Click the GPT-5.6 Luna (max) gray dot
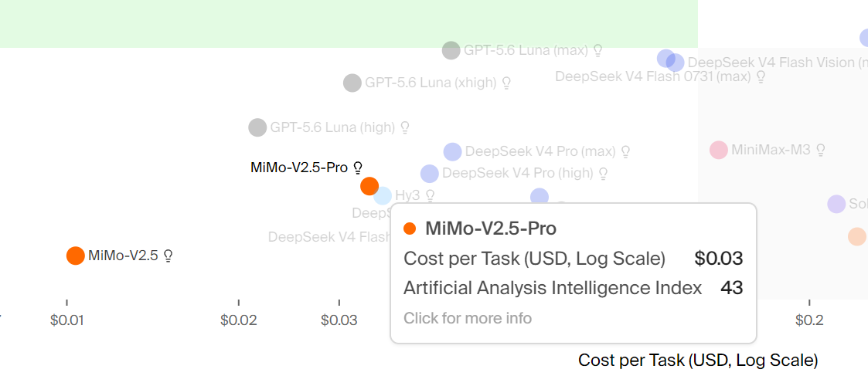868x386 pixels. pyautogui.click(x=451, y=50)
